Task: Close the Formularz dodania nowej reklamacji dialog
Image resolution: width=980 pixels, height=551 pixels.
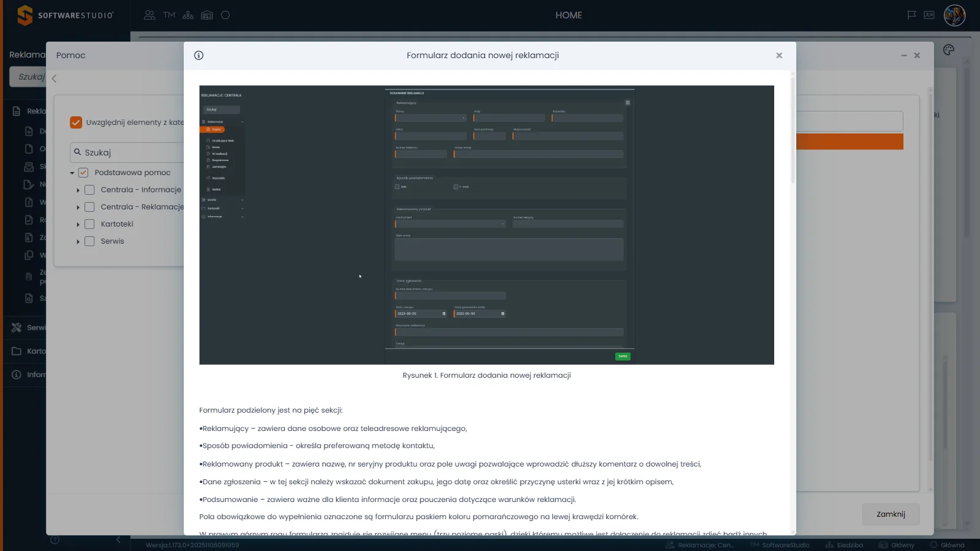Action: click(779, 55)
